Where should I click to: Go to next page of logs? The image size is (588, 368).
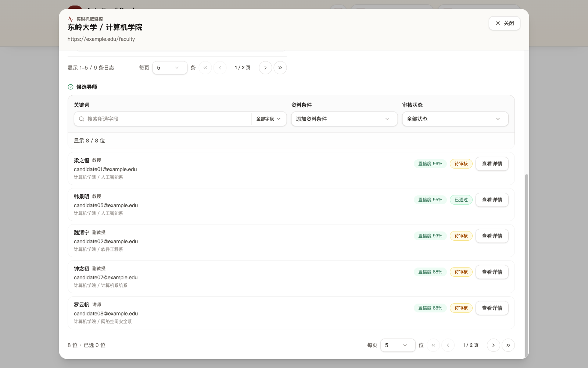[265, 68]
